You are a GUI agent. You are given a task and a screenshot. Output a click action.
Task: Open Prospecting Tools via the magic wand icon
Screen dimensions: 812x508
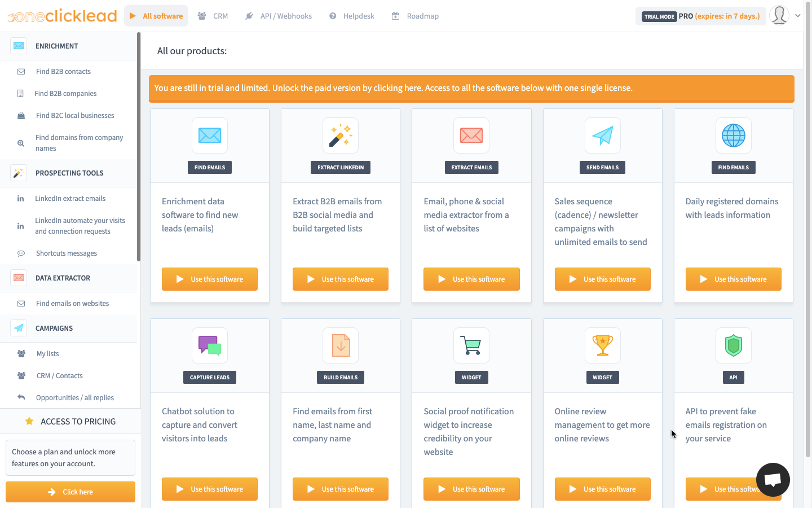tap(18, 173)
